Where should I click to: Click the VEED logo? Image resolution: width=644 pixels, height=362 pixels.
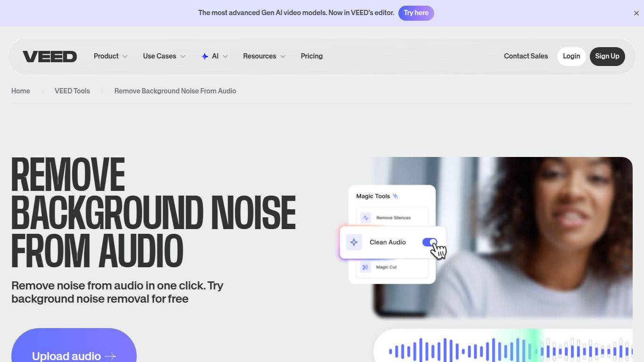50,56
